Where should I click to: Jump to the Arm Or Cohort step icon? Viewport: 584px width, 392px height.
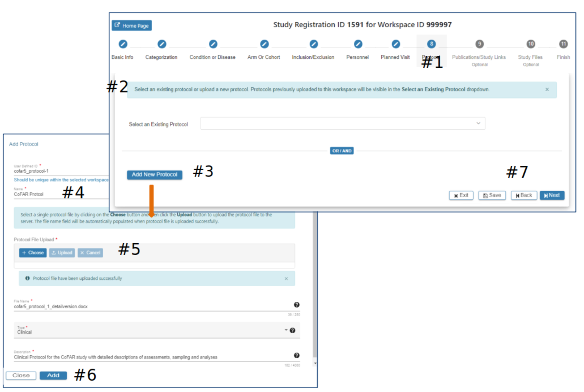point(264,44)
